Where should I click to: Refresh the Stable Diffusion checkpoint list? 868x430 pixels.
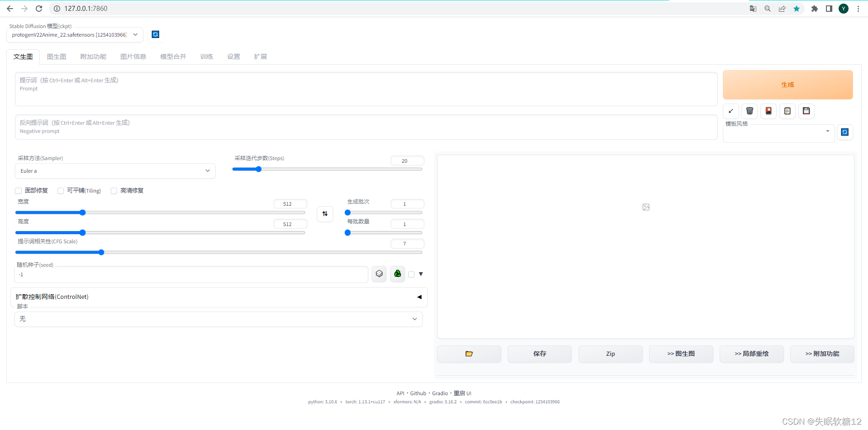(155, 34)
